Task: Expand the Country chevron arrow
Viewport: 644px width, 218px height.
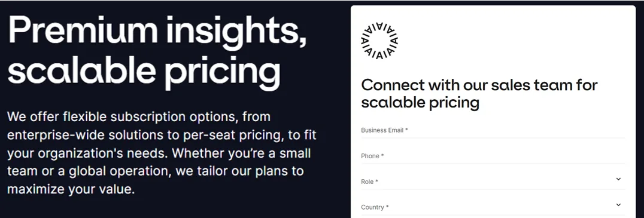Action: [618, 204]
